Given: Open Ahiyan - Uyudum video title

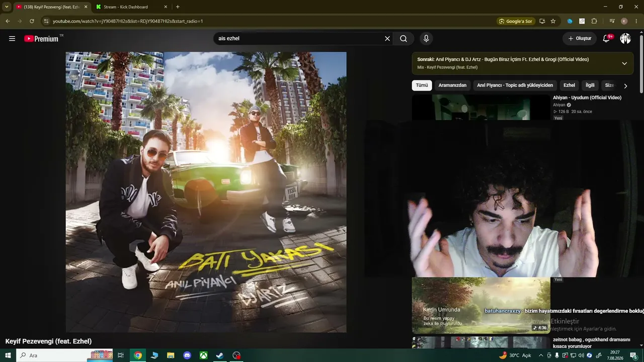Looking at the screenshot, I should pyautogui.click(x=587, y=98).
